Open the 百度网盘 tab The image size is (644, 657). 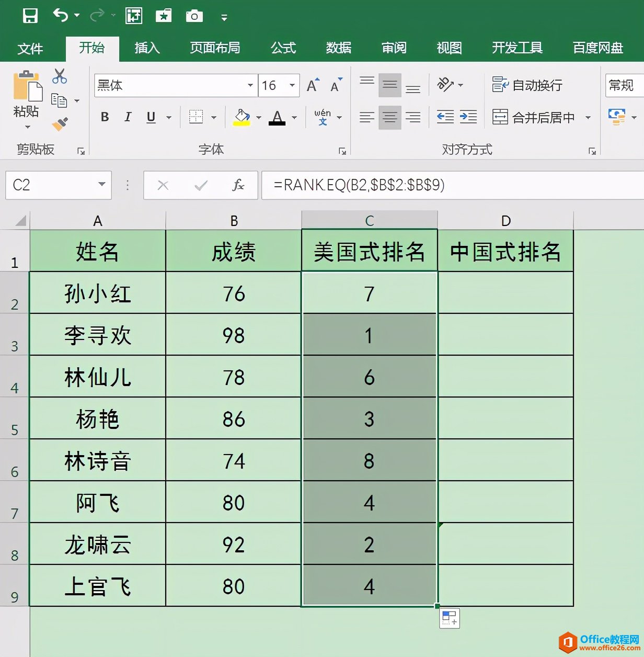[x=598, y=48]
